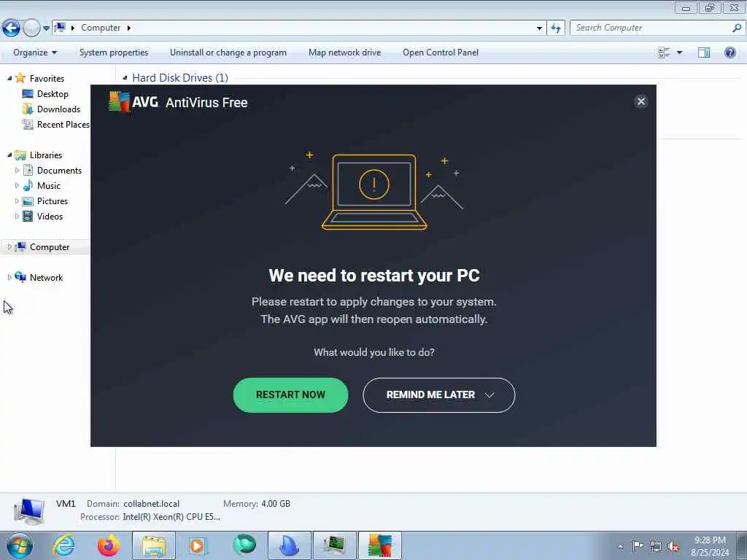Select Computer in navigation pane
Viewport: 747px width, 560px height.
click(50, 246)
